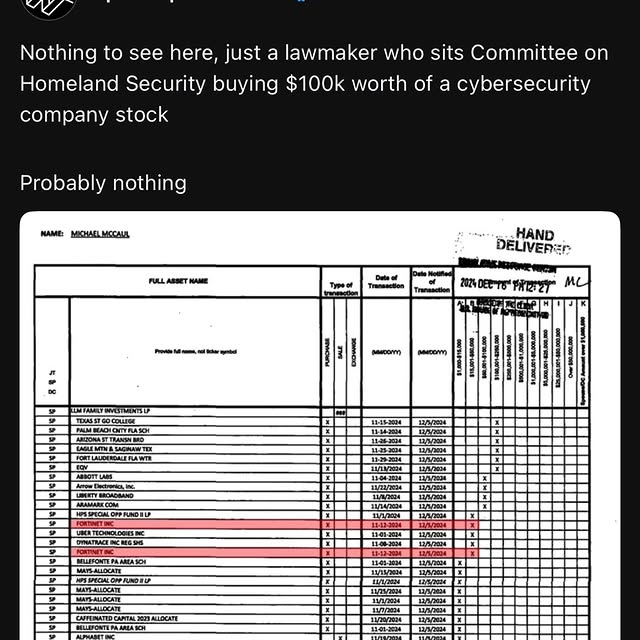Click the lower highlighted Fortinet Inc row name
This screenshot has height=640, width=640.
tap(93, 552)
